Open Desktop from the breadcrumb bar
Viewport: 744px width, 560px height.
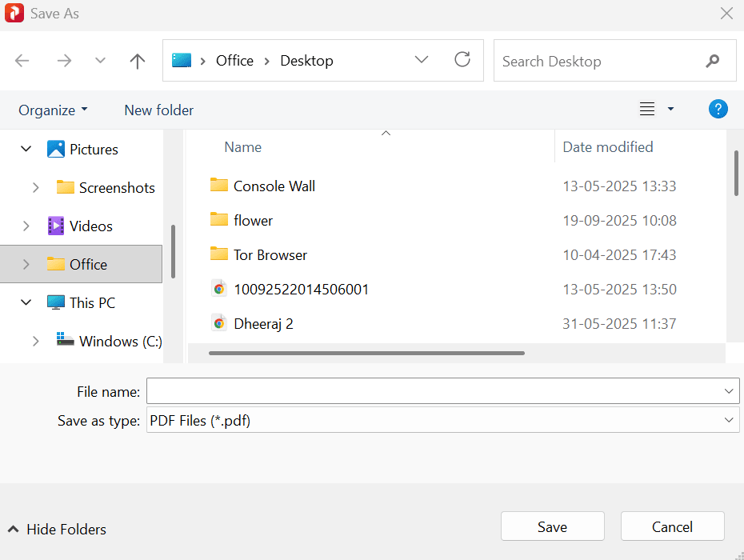[x=306, y=60]
